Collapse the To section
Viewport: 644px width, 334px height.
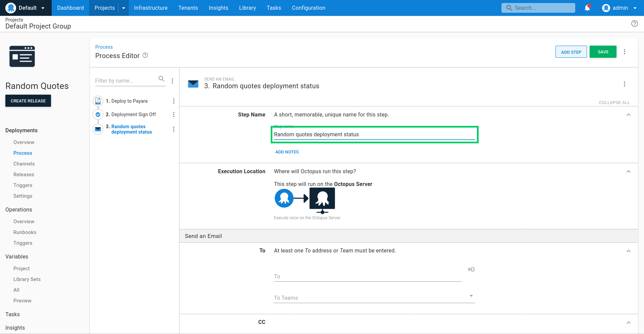point(629,251)
